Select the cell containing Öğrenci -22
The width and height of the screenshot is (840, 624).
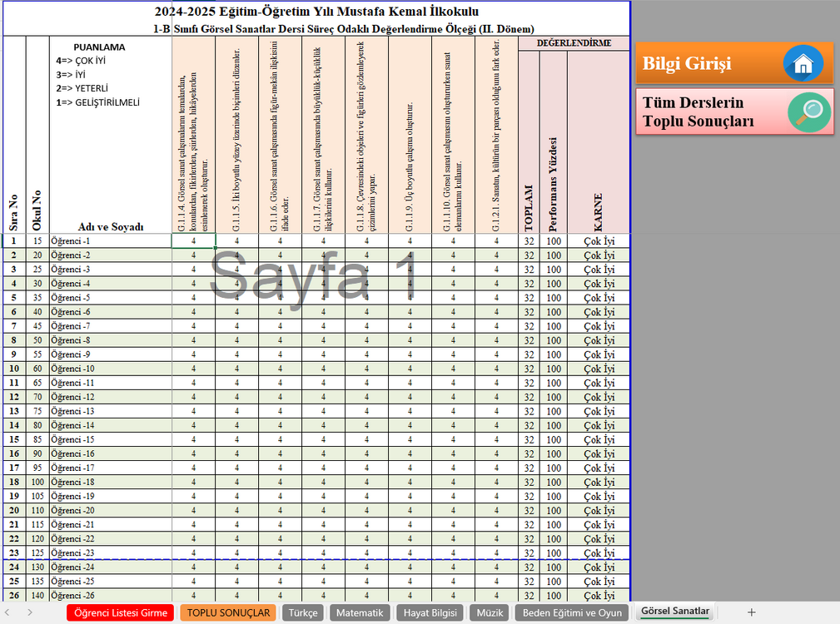(x=111, y=539)
